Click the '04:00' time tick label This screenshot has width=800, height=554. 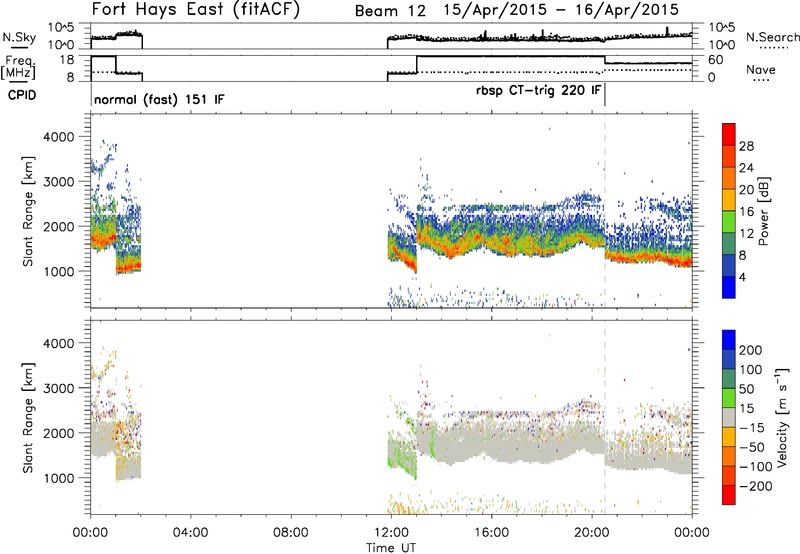click(190, 533)
